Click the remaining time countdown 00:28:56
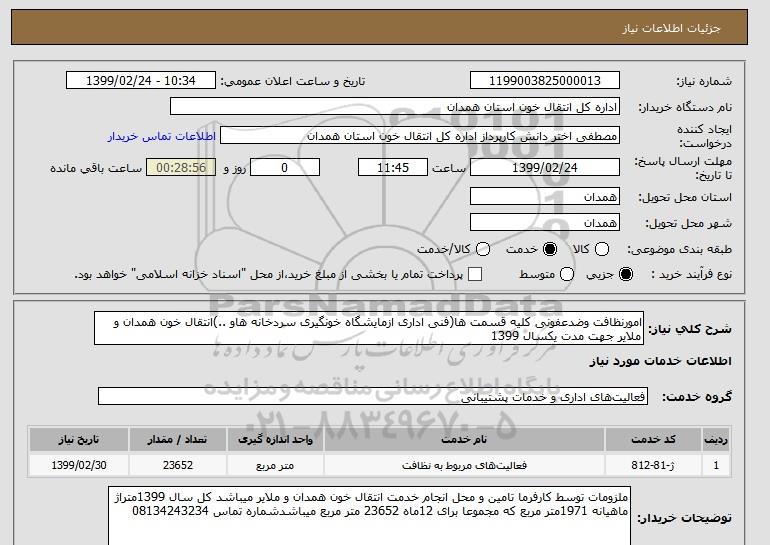The width and height of the screenshot is (770, 545). (x=181, y=167)
